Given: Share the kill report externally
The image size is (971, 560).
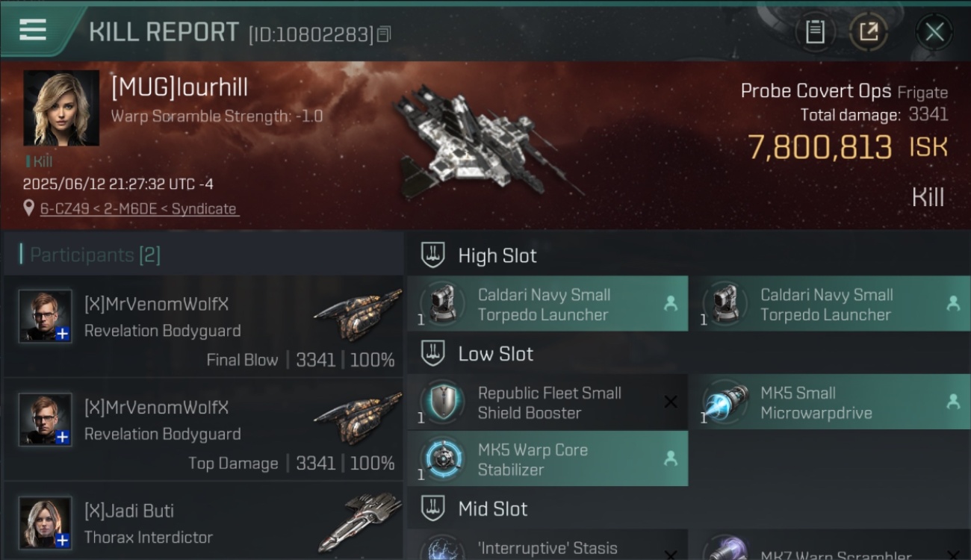Looking at the screenshot, I should (x=868, y=32).
